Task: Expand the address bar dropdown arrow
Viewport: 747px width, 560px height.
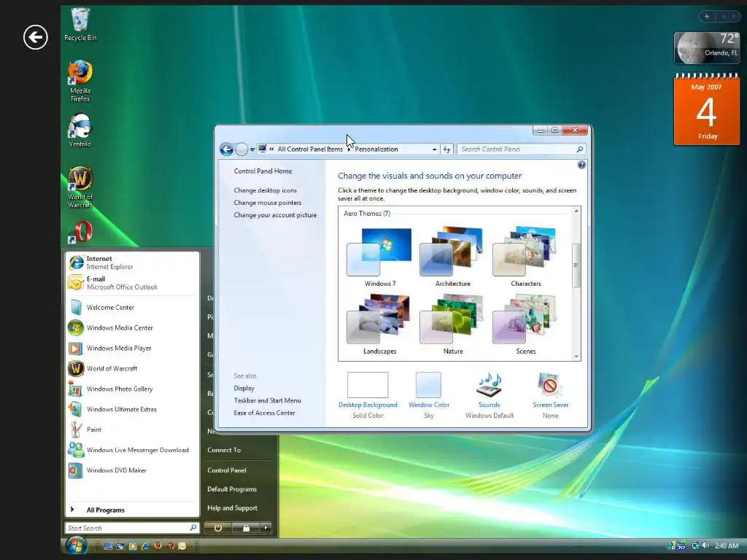Action: [435, 149]
